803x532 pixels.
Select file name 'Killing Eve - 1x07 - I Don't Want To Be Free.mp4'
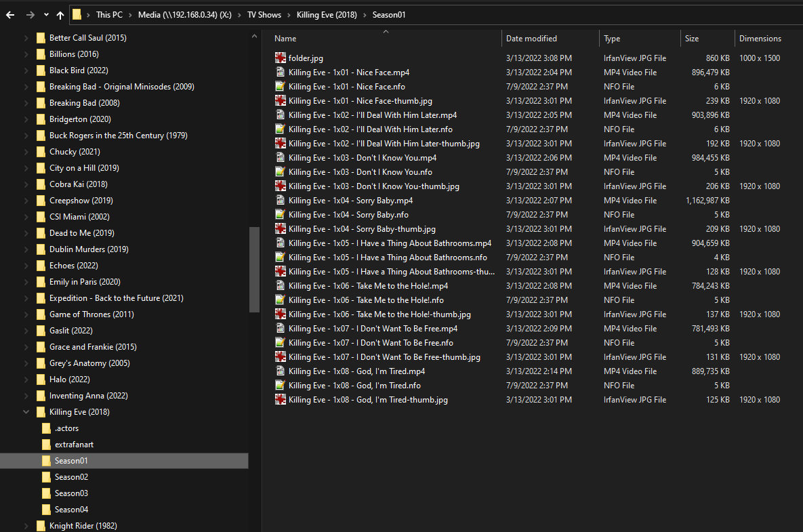(x=373, y=328)
